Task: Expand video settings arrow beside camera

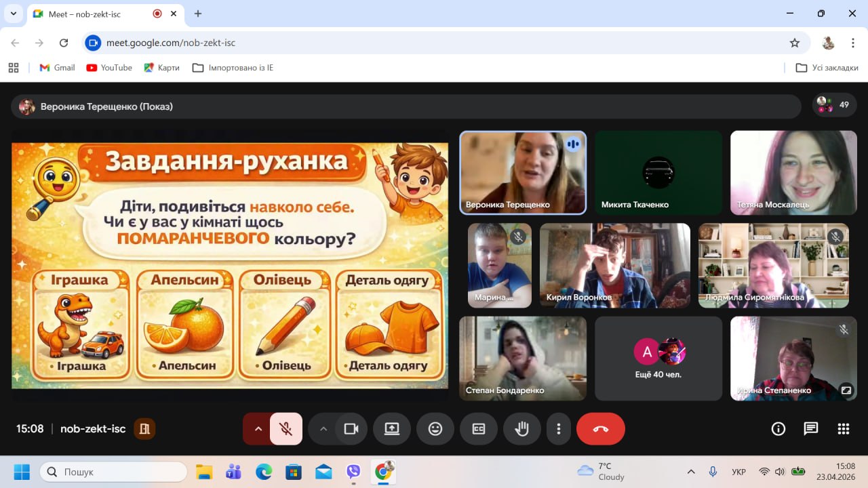Action: (x=323, y=428)
